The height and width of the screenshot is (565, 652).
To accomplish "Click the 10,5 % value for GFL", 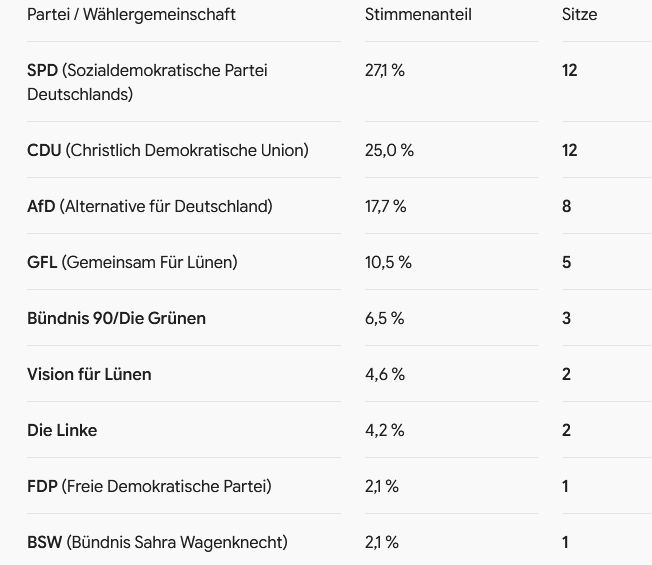I will [x=388, y=262].
